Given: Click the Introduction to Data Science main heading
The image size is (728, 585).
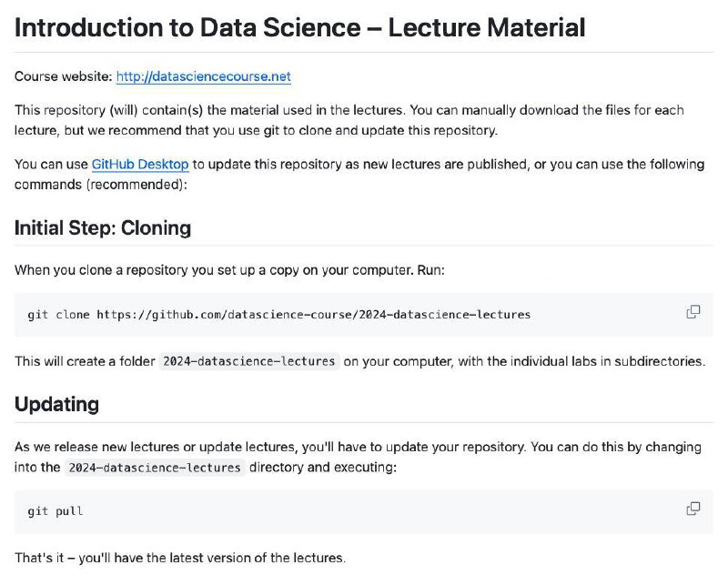Looking at the screenshot, I should coord(300,27).
